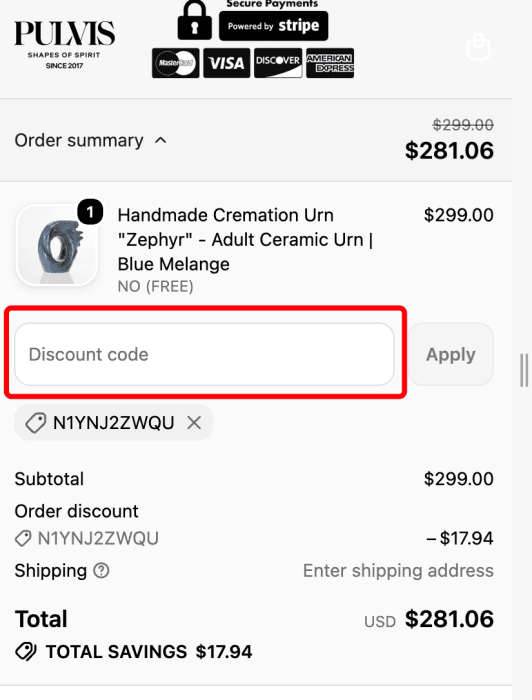
Task: Apply the discount code button
Action: point(451,354)
